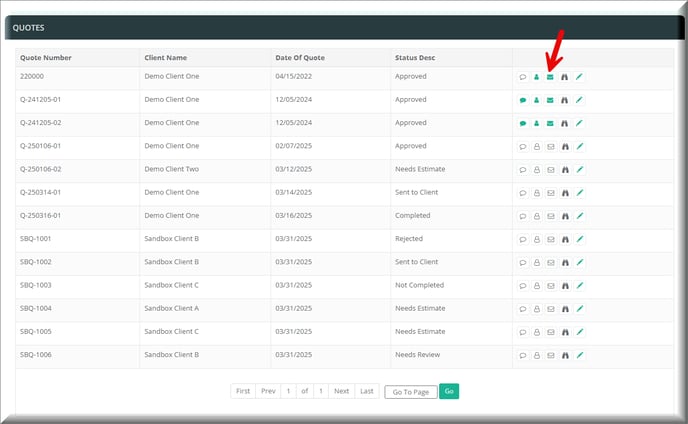Open comment bubble for quote SBQ-1001

(x=522, y=239)
